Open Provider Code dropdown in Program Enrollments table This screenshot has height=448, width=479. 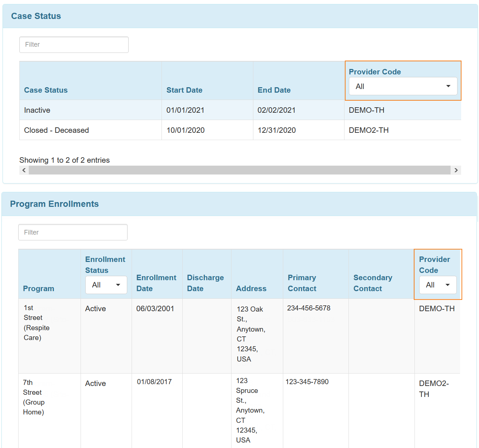(438, 285)
